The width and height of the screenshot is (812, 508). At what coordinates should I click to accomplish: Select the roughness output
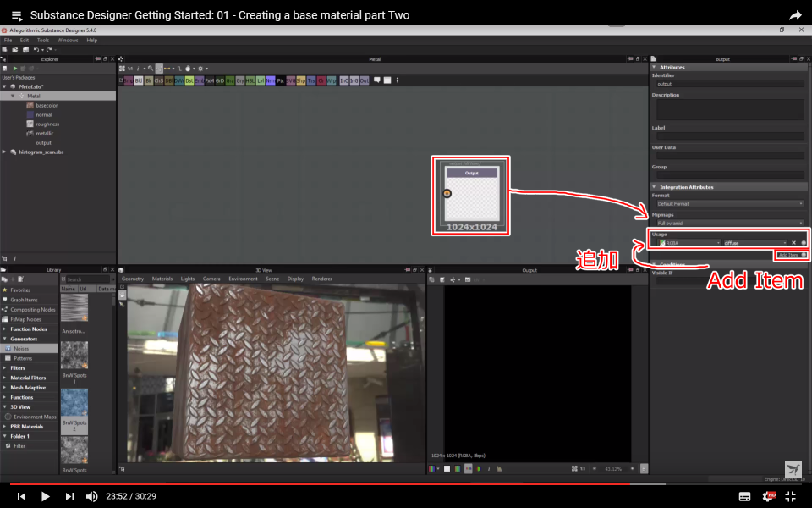click(x=47, y=124)
